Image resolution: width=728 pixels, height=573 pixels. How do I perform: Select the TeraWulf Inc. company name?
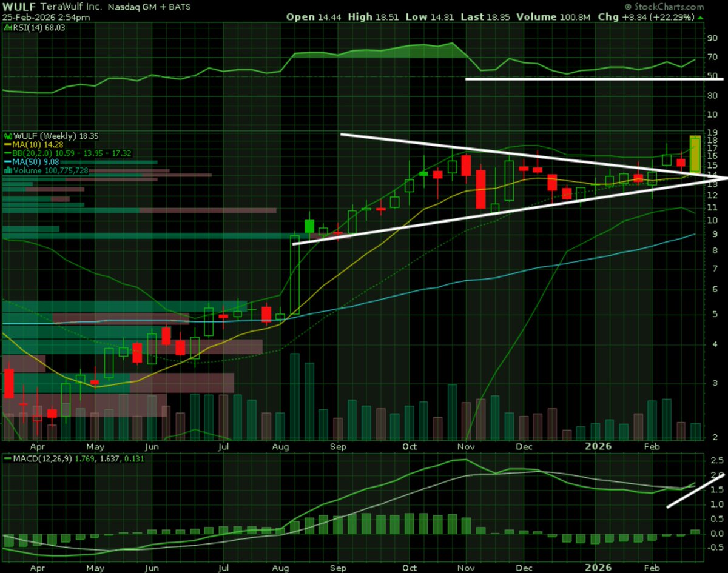(x=70, y=7)
